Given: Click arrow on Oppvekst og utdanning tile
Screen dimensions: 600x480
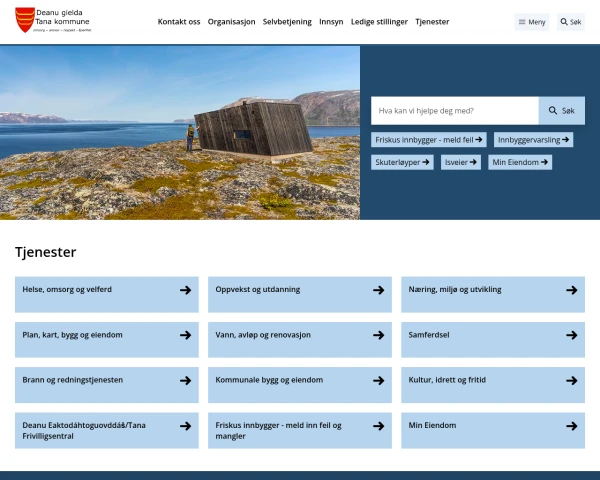Looking at the screenshot, I should pyautogui.click(x=378, y=290).
